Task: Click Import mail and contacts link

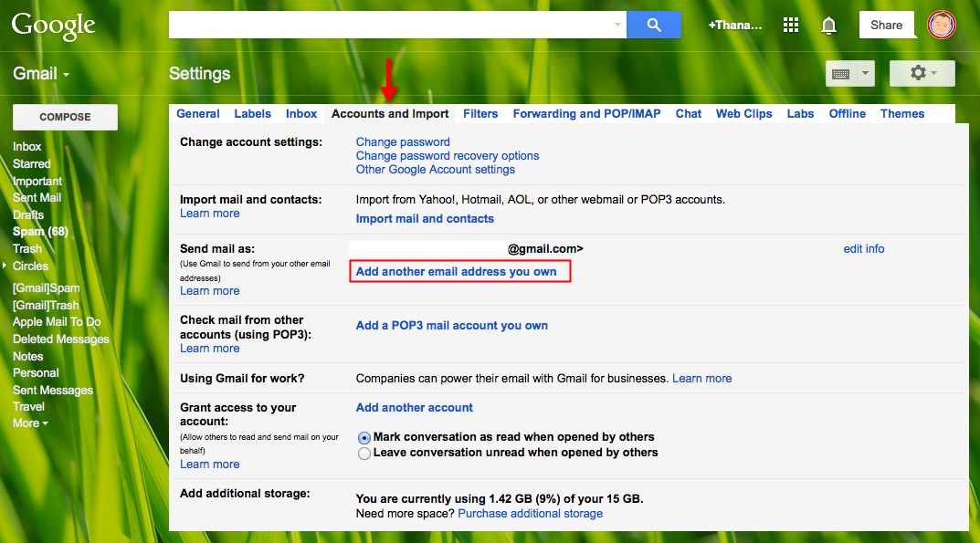Action: (425, 219)
